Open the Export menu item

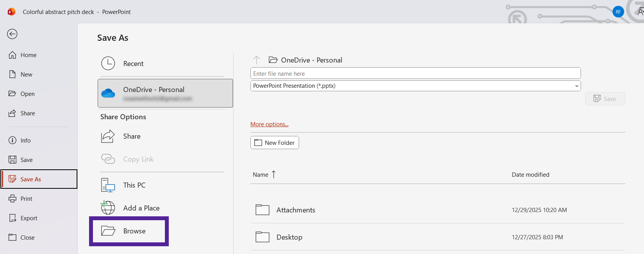[x=29, y=218]
